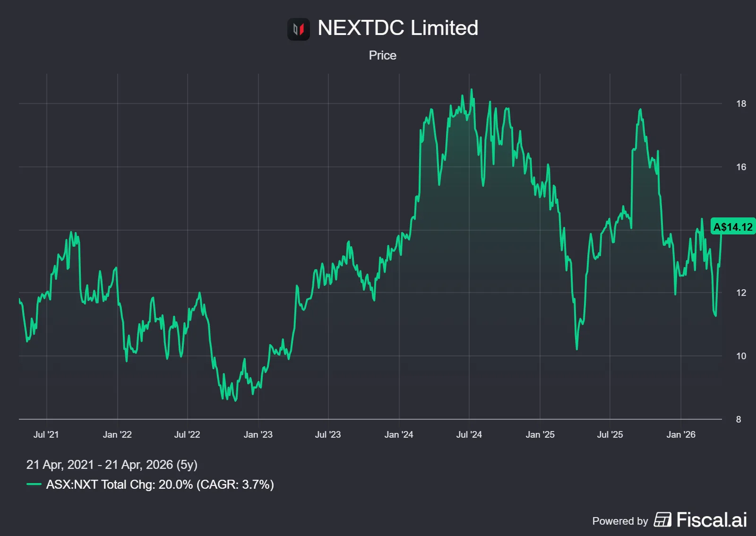Open the Powered by Fiscal.ai link
Image resolution: width=756 pixels, height=536 pixels.
[669, 520]
